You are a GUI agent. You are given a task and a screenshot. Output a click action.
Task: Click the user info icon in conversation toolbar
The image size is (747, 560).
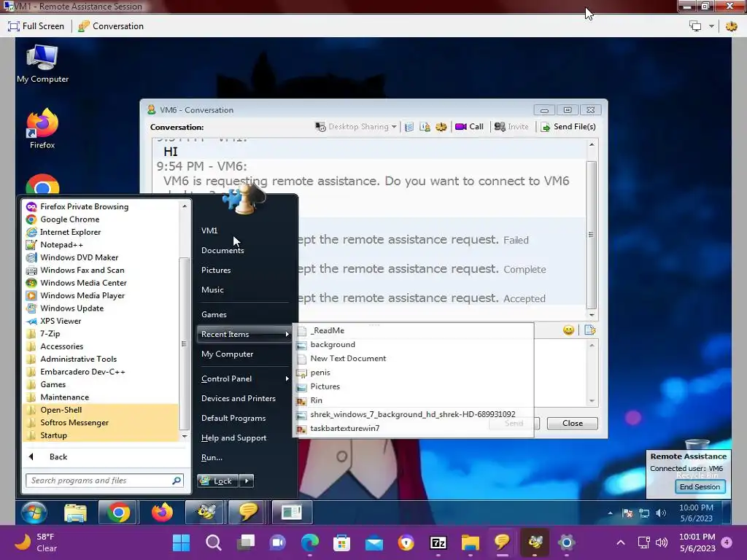(x=425, y=127)
